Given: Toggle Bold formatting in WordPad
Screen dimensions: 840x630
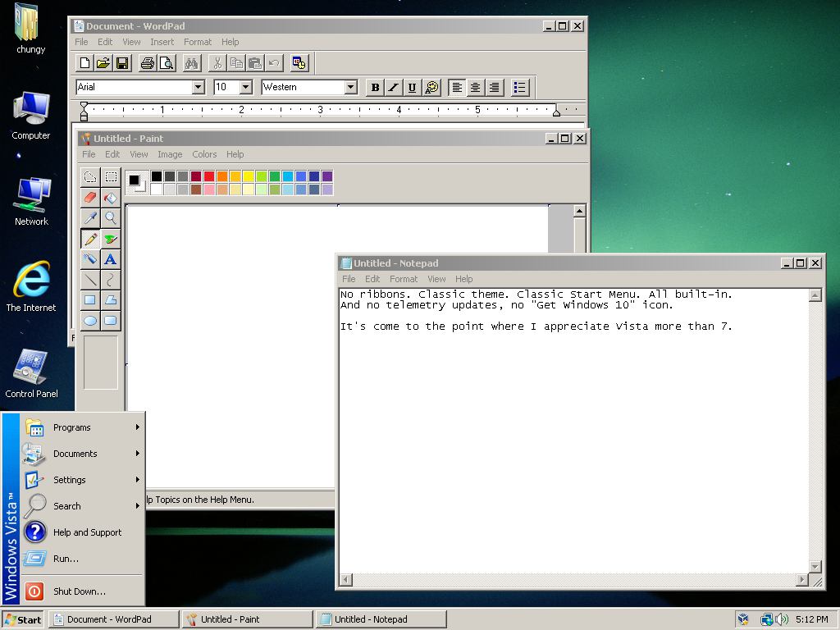Looking at the screenshot, I should tap(375, 87).
